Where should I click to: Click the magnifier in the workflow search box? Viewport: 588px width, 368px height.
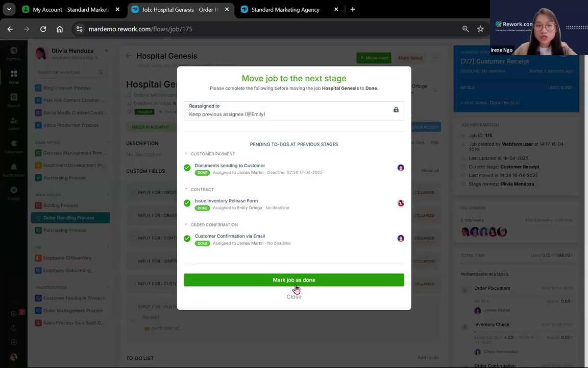pyautogui.click(x=101, y=72)
